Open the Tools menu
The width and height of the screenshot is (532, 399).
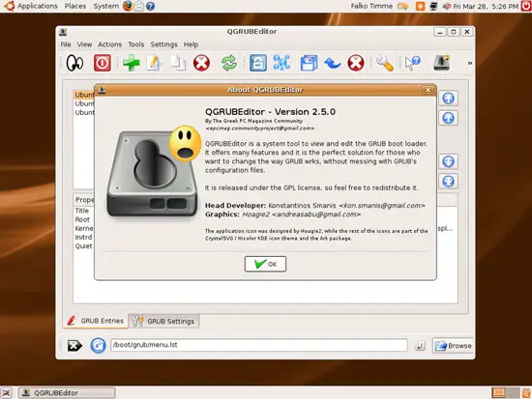(x=136, y=44)
